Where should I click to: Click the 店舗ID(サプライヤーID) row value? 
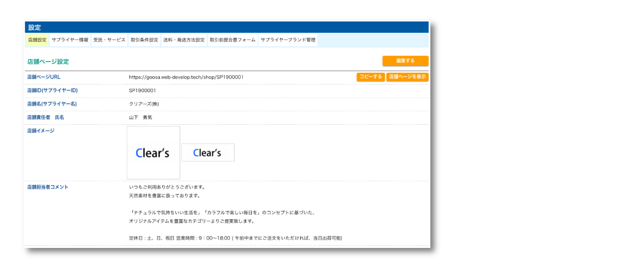click(x=142, y=90)
